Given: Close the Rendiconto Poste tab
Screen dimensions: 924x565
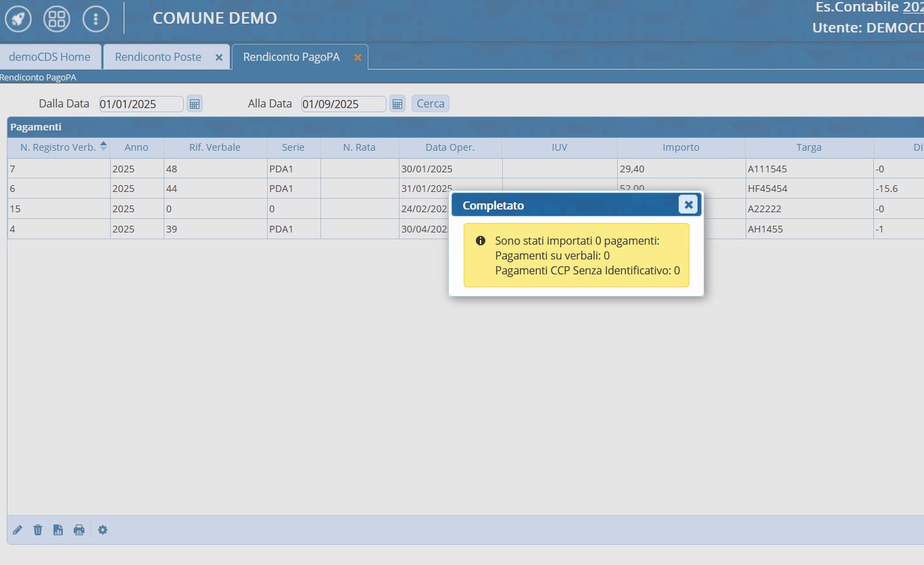Looking at the screenshot, I should click(x=218, y=57).
